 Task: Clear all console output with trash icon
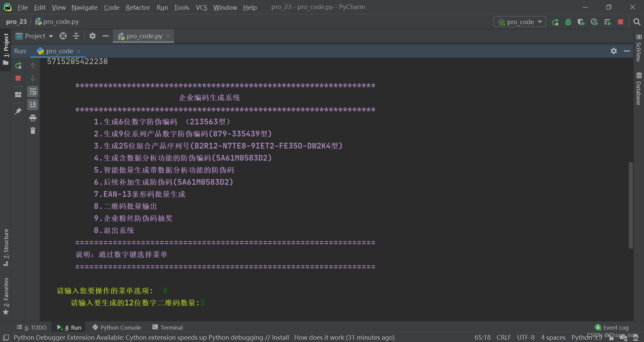pos(33,131)
